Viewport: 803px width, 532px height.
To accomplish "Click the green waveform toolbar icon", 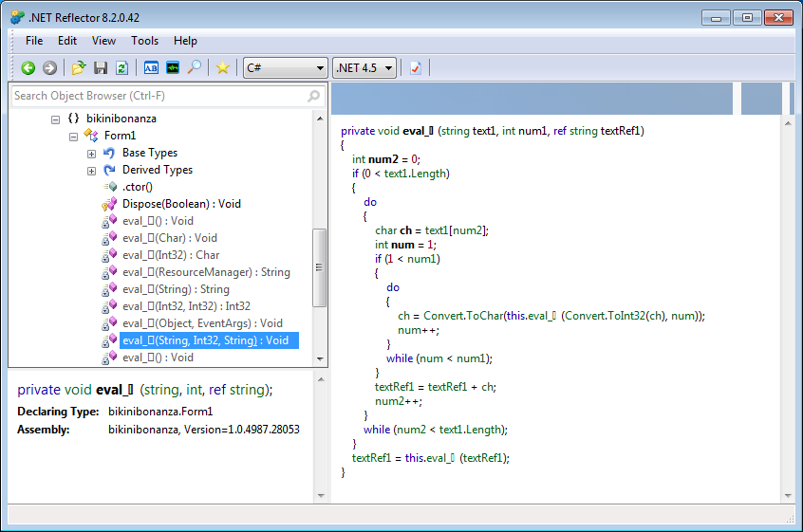I will pos(173,67).
